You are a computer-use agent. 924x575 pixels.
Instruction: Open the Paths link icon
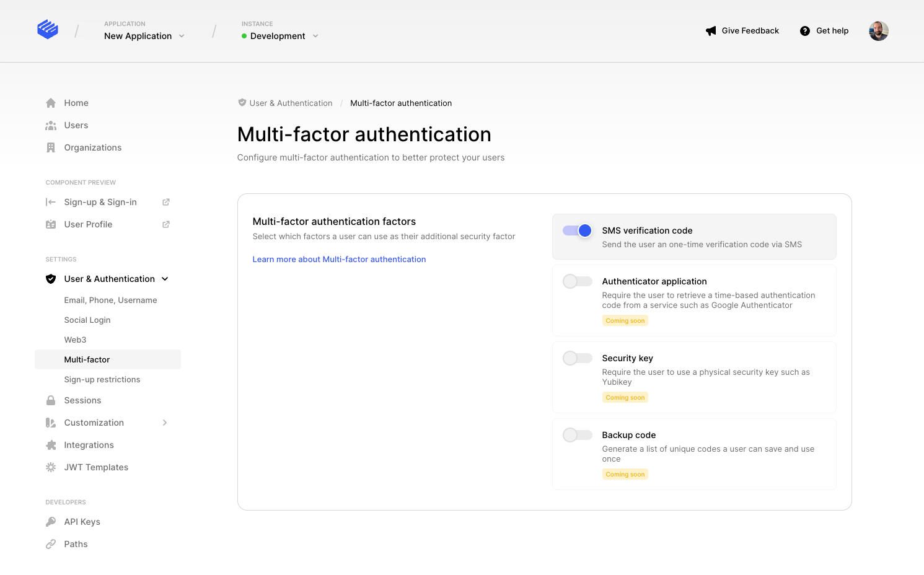pos(51,543)
